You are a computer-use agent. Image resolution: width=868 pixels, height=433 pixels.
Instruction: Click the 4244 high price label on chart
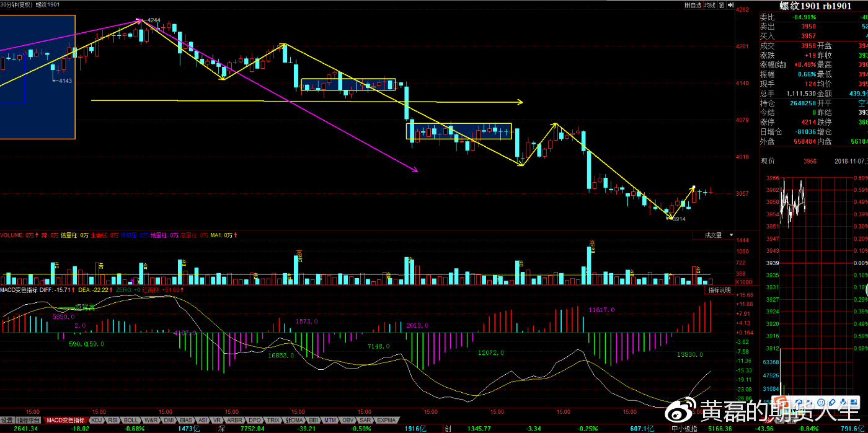(x=154, y=20)
